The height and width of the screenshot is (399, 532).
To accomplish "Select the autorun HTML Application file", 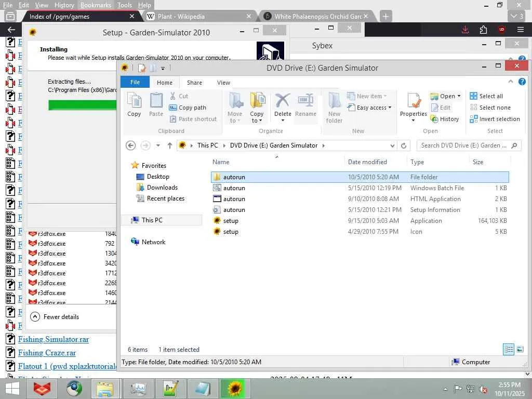I will (x=360, y=199).
